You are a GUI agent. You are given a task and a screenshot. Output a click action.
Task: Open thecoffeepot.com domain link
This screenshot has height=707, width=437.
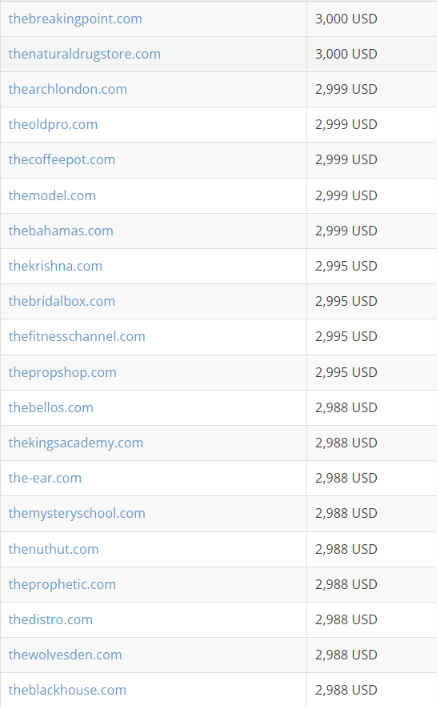(x=62, y=160)
